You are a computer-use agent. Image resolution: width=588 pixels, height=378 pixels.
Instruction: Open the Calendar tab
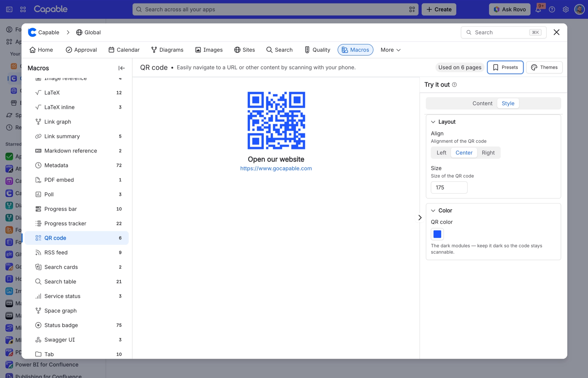124,50
